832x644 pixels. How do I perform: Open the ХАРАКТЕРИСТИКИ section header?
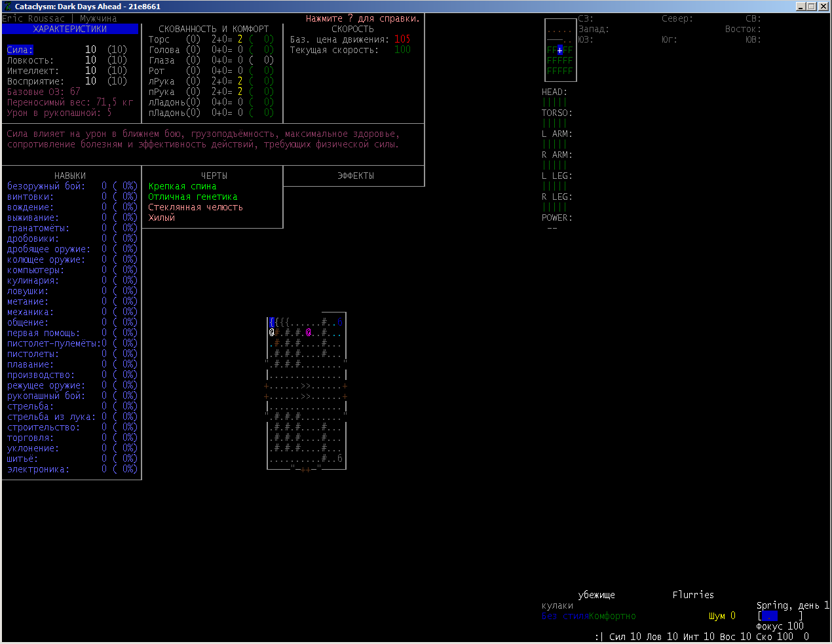click(x=70, y=29)
